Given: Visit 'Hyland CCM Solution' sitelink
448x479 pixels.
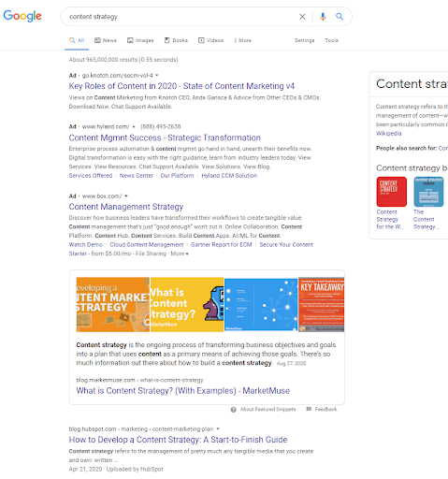Looking at the screenshot, I should (x=229, y=176).
